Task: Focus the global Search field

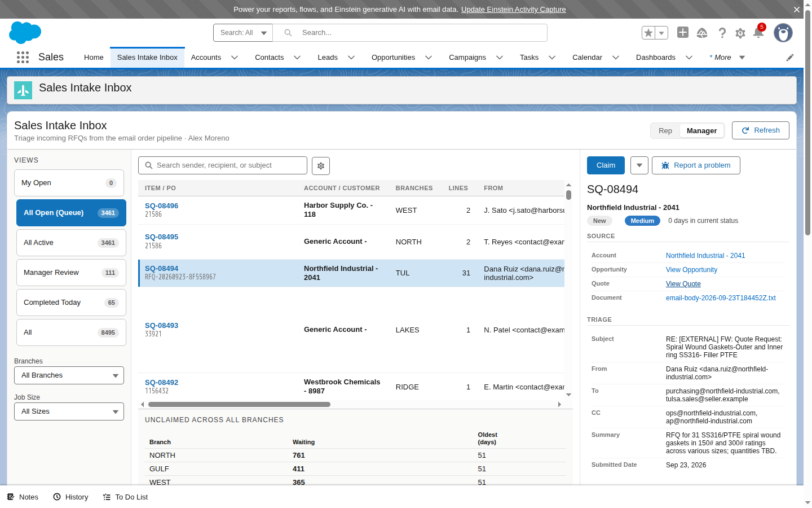Action: [x=410, y=33]
